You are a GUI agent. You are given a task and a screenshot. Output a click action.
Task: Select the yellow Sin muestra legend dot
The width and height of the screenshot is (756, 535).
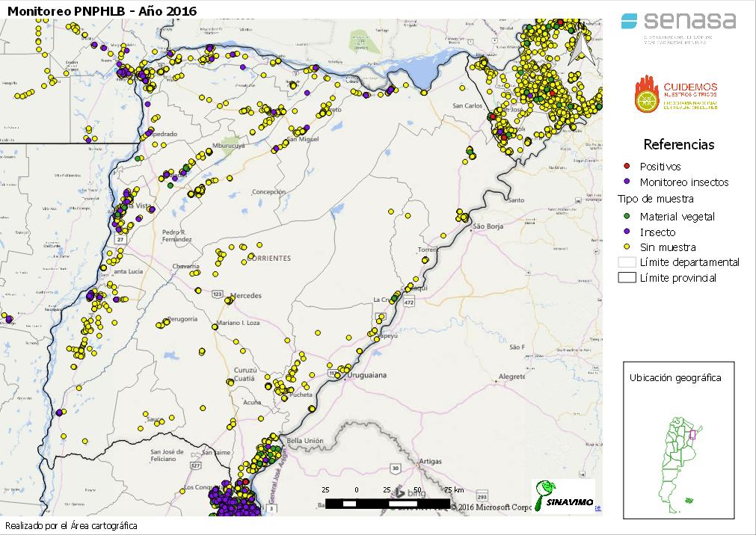pyautogui.click(x=627, y=247)
